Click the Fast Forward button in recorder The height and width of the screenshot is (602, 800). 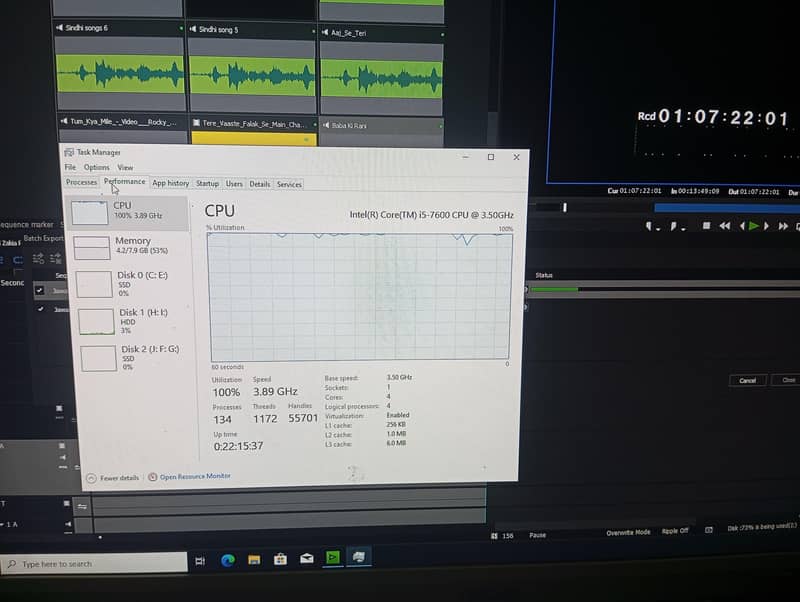pyautogui.click(x=783, y=226)
